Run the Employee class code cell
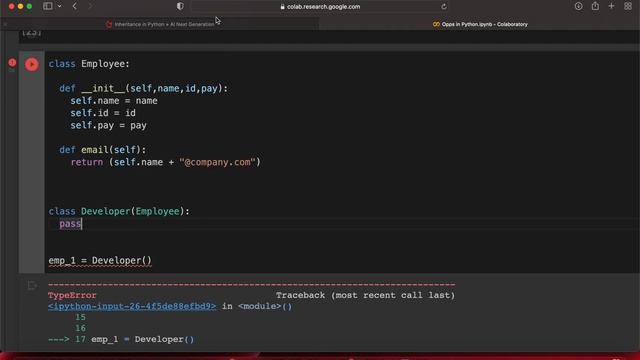The width and height of the screenshot is (640, 360). [x=32, y=64]
